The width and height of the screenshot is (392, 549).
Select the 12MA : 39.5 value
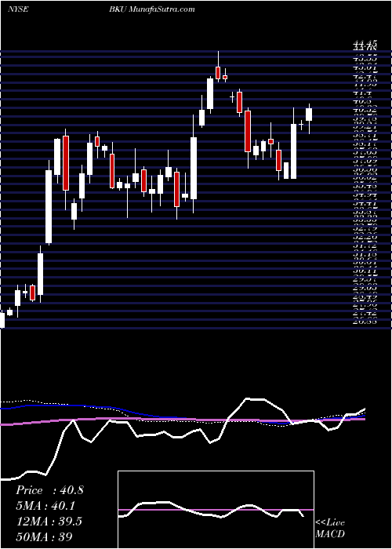[x=49, y=522]
